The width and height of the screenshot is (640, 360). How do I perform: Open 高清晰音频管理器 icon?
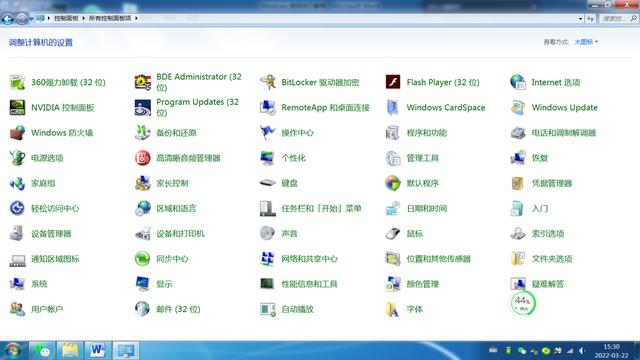click(x=143, y=158)
